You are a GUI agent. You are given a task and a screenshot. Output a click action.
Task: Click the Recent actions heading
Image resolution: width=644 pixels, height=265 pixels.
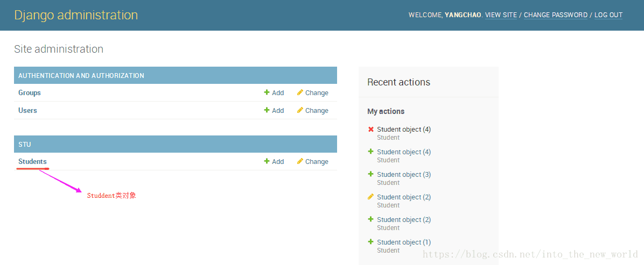399,82
